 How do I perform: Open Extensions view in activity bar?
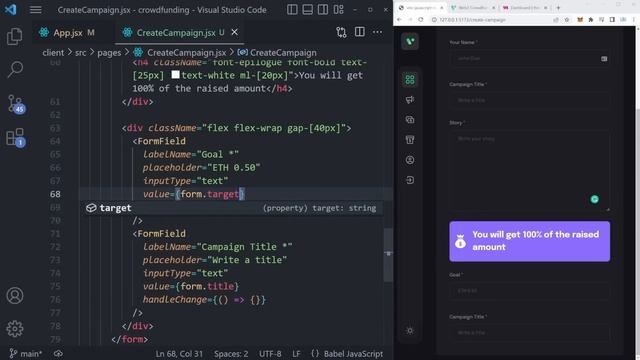tap(16, 138)
